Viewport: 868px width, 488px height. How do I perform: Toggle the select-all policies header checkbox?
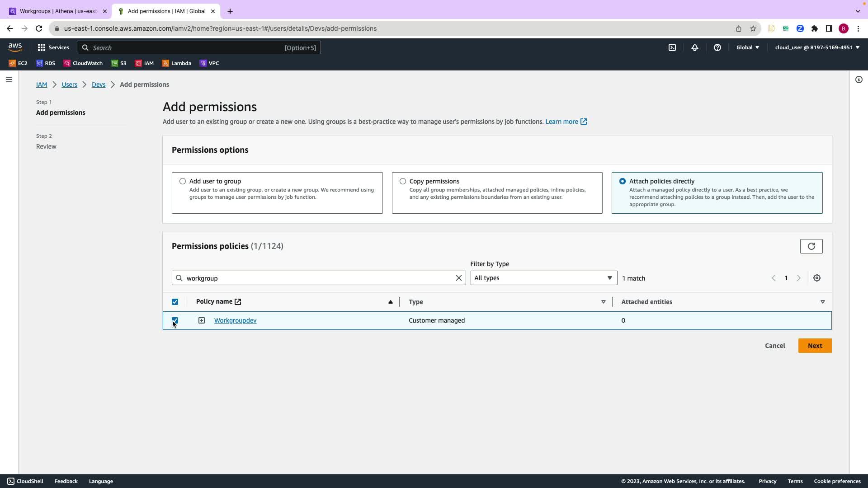coord(175,302)
